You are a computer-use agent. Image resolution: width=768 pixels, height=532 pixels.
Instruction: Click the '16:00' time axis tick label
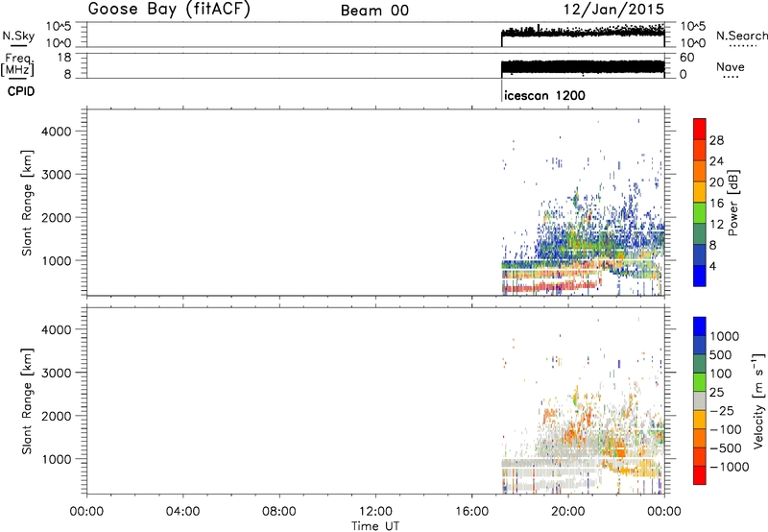tap(471, 512)
